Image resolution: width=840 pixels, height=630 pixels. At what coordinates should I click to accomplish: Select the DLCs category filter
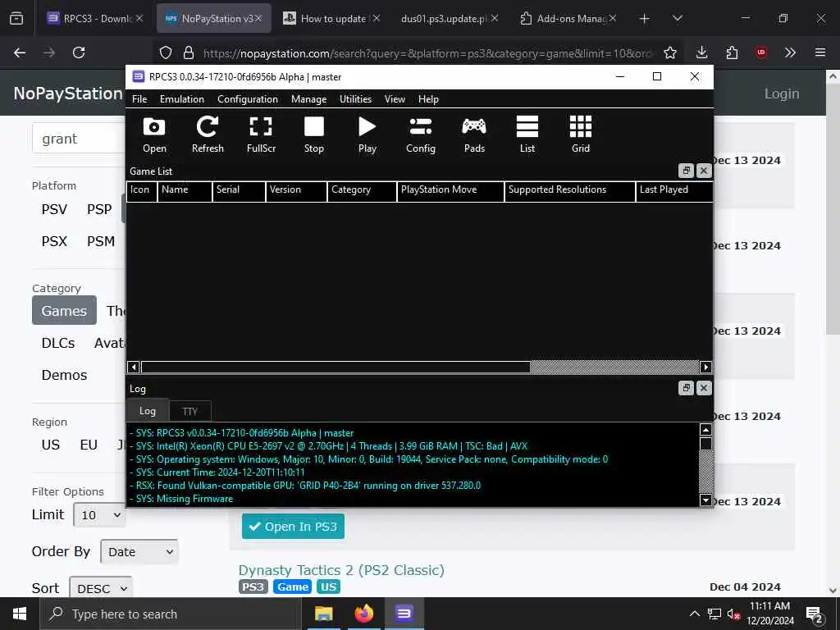58,343
